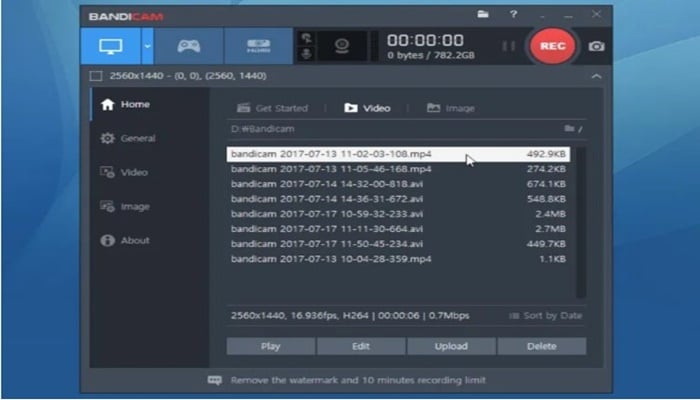Open the output folder icon in title bar

click(x=483, y=14)
